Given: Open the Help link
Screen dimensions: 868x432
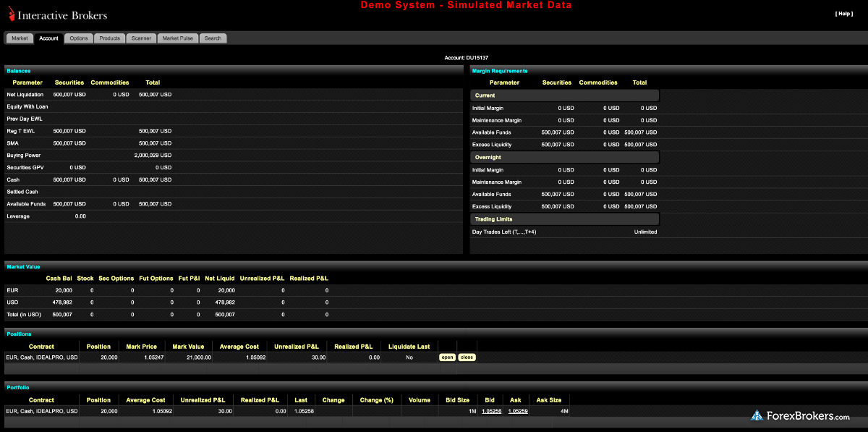Looking at the screenshot, I should click(x=844, y=14).
